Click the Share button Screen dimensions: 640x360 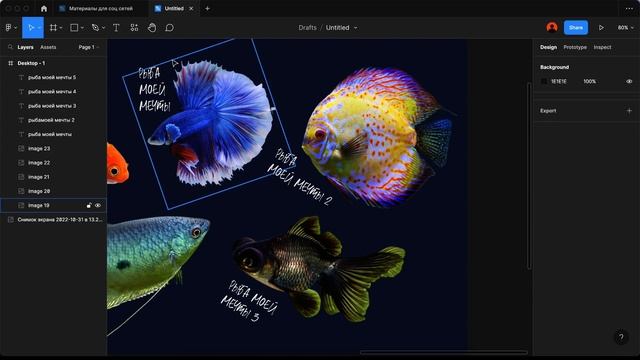pos(576,27)
